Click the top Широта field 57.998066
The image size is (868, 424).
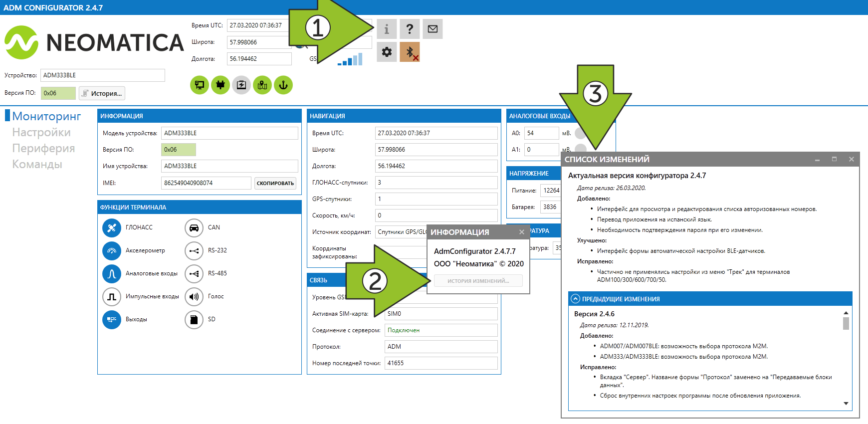point(259,42)
